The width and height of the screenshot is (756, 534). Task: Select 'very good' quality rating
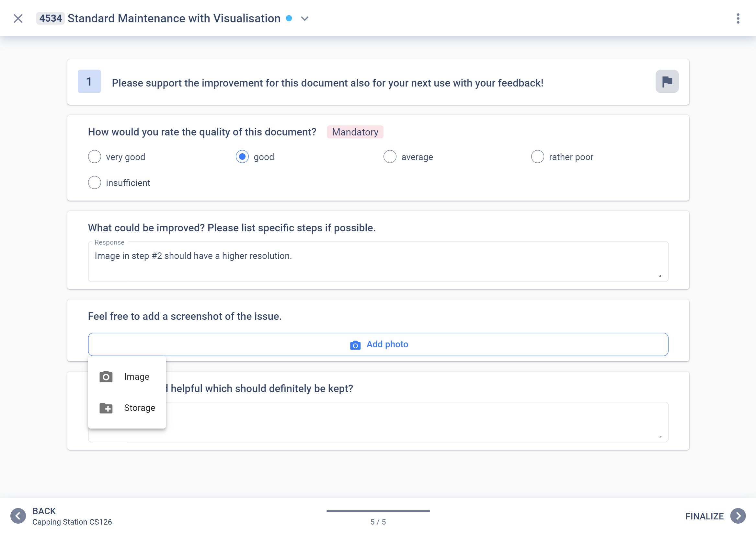(x=94, y=157)
